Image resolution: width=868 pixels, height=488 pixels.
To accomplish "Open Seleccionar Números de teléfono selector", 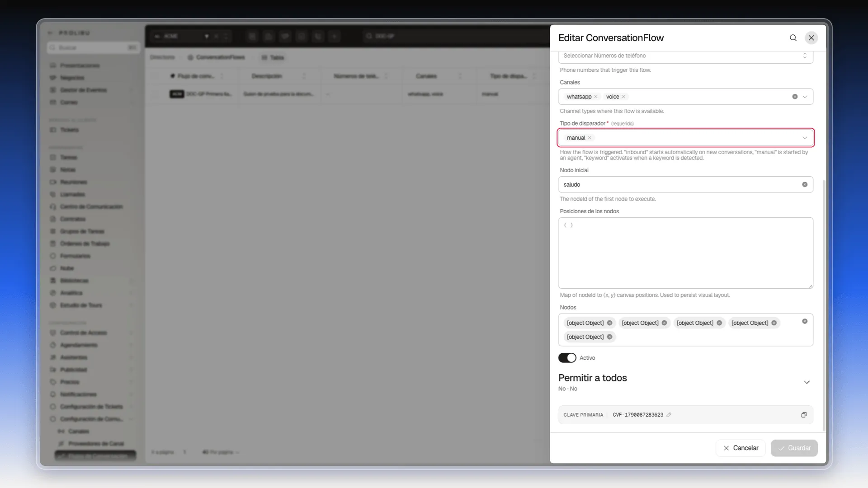I will 685,56.
